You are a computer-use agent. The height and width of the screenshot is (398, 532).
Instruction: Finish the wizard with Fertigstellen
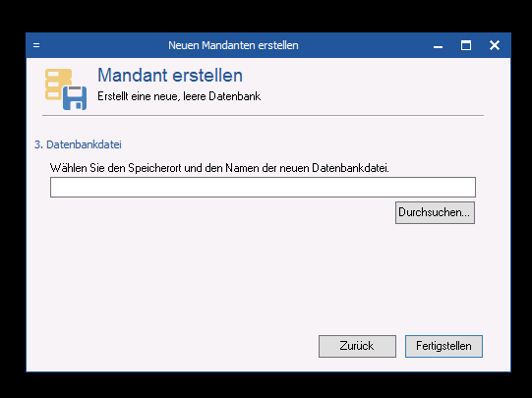pos(443,346)
